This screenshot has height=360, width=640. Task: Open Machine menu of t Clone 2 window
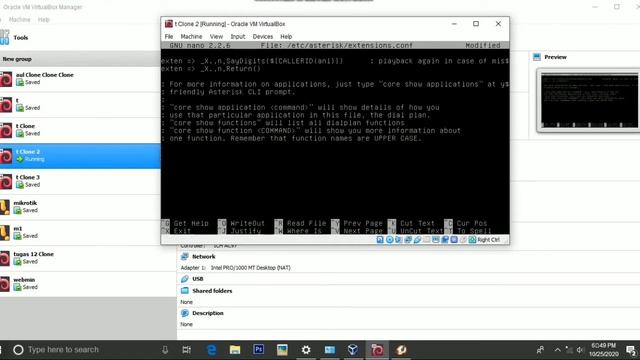pyautogui.click(x=191, y=36)
